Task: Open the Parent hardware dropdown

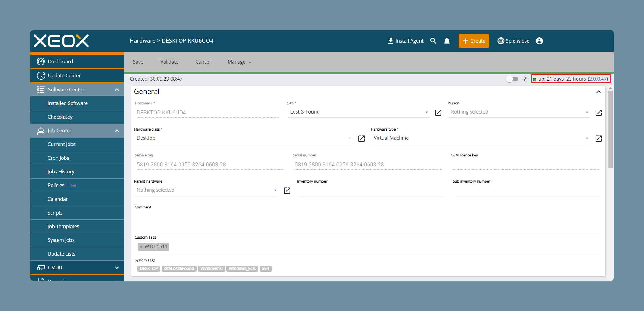Action: click(x=206, y=190)
